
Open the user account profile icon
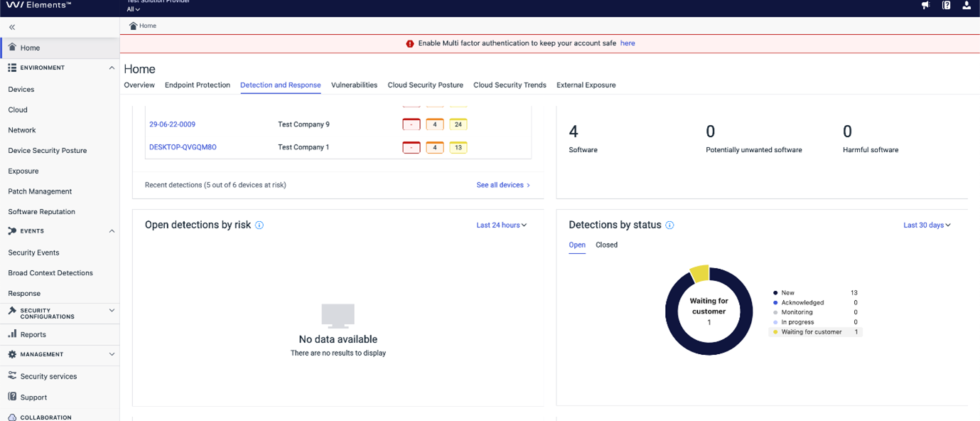[x=966, y=5]
